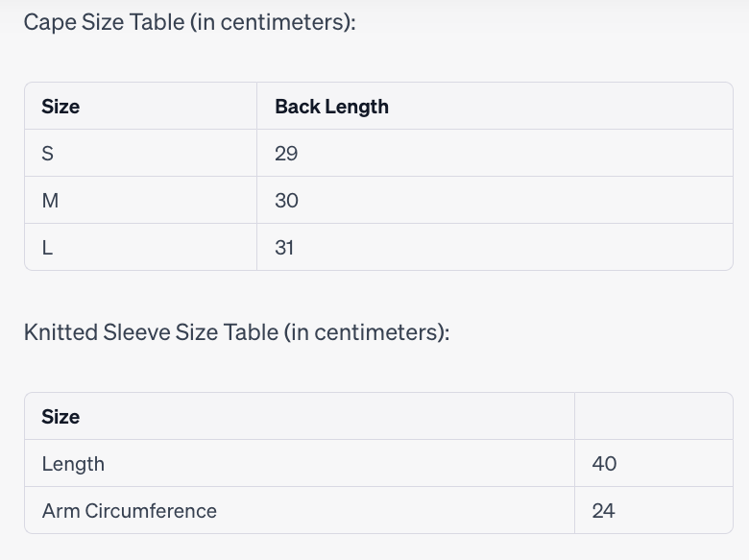
Task: Select the 'L' size cell
Action: tap(47, 248)
